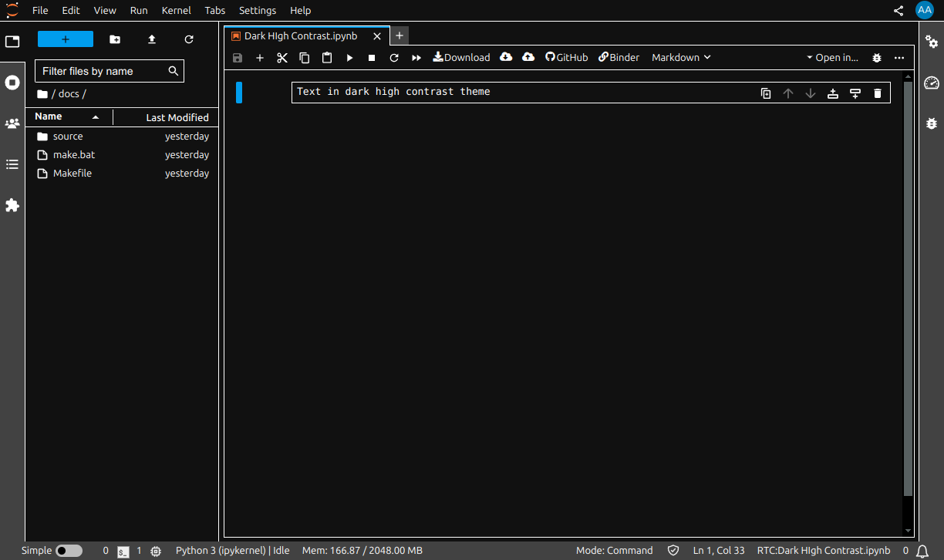Click the cloud download icon
The height and width of the screenshot is (560, 944).
coord(506,57)
